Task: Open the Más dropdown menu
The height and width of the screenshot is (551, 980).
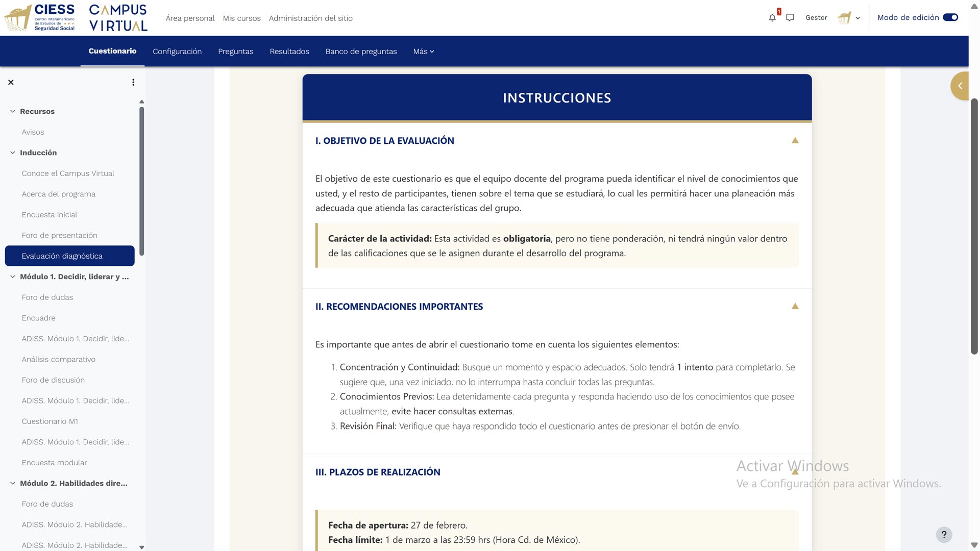Action: click(x=423, y=51)
